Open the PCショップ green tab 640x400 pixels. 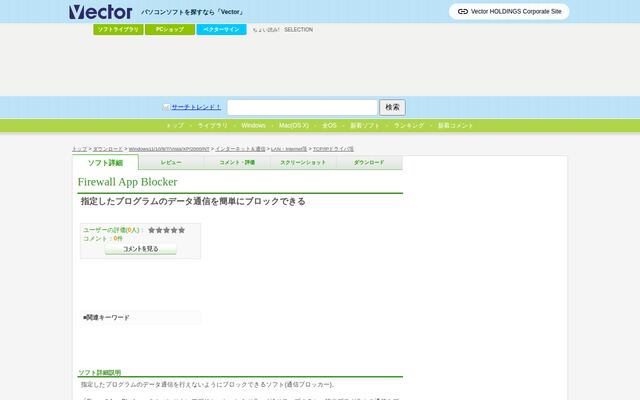(x=170, y=29)
